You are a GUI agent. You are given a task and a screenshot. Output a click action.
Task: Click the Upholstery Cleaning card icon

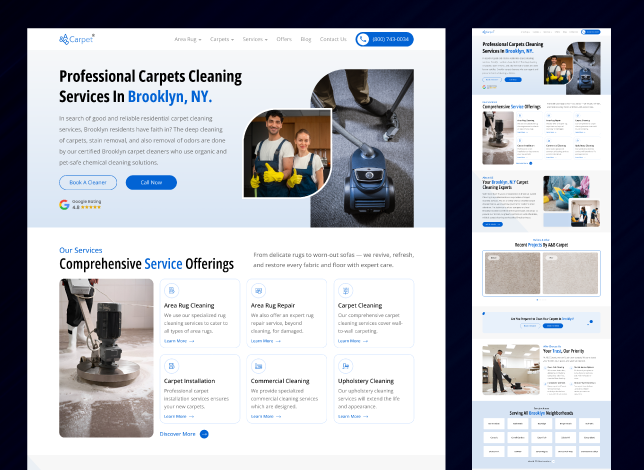click(x=344, y=367)
